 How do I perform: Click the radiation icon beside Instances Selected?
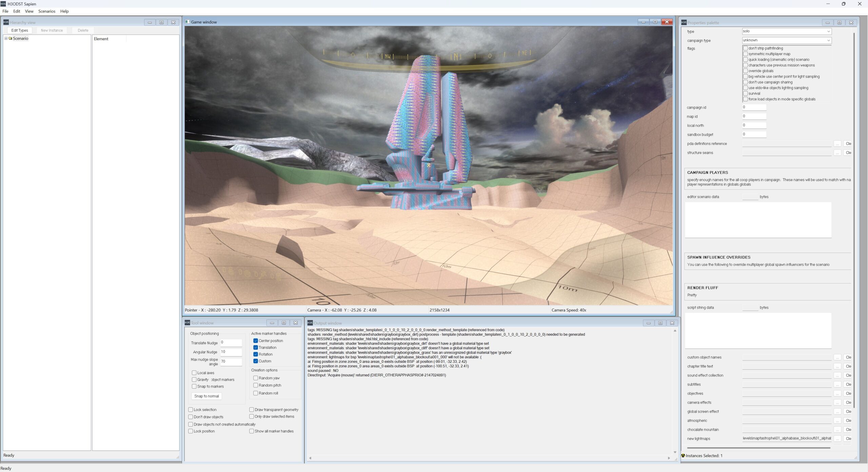tap(683, 456)
